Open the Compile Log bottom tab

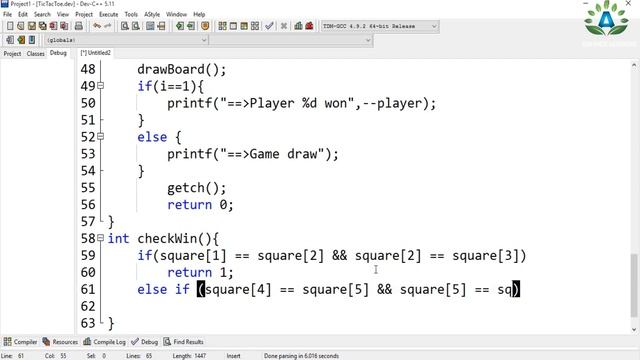(x=104, y=342)
